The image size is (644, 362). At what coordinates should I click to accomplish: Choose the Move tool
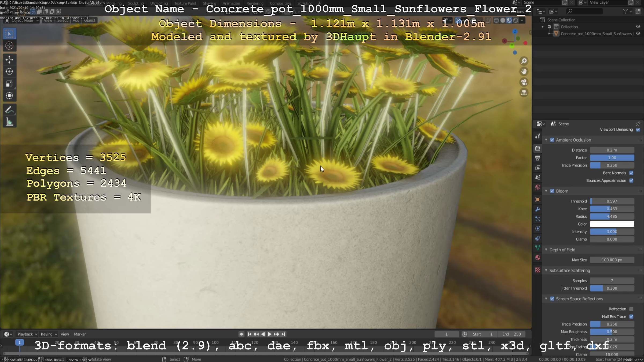coord(9,60)
